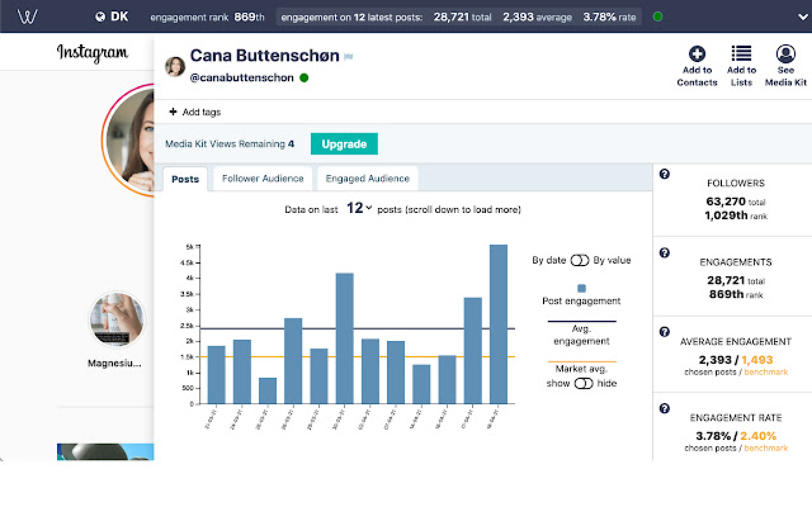Viewport: 812px width, 507px height.
Task: Click the Engagement Rate help icon
Action: tap(665, 408)
